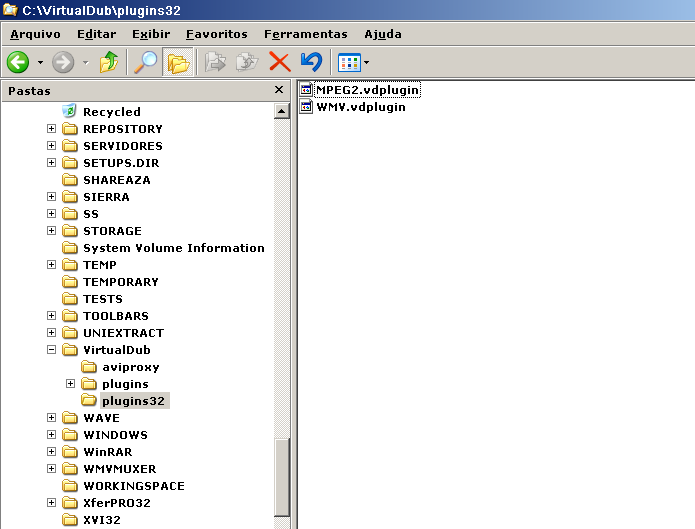
Task: Select the TEMPORARY folder
Action: (x=121, y=282)
